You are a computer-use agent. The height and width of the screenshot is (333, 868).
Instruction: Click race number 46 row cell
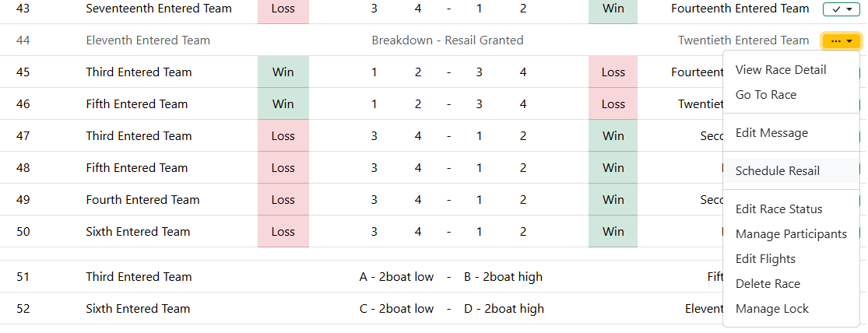[x=23, y=104]
